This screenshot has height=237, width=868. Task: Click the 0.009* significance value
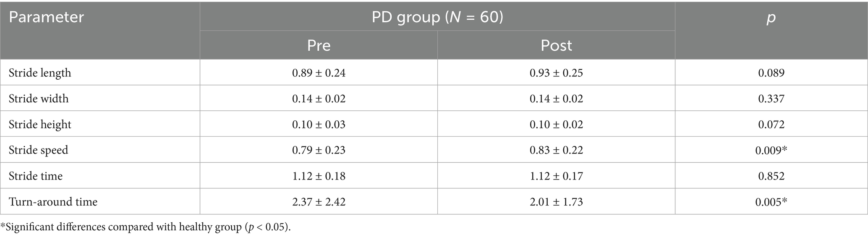(771, 150)
